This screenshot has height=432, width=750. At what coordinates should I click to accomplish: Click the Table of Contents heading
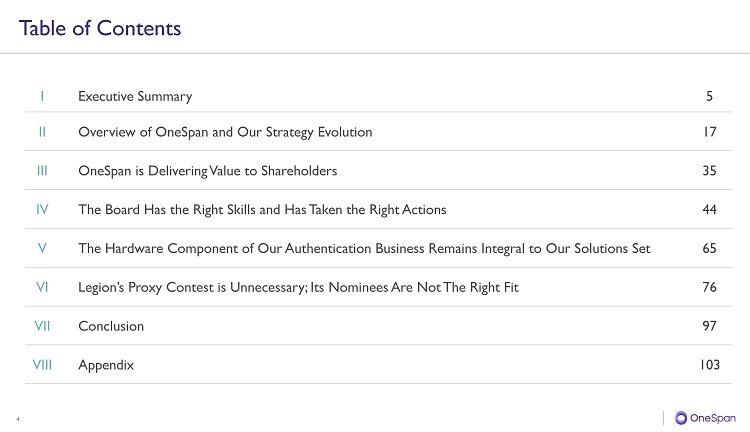100,28
